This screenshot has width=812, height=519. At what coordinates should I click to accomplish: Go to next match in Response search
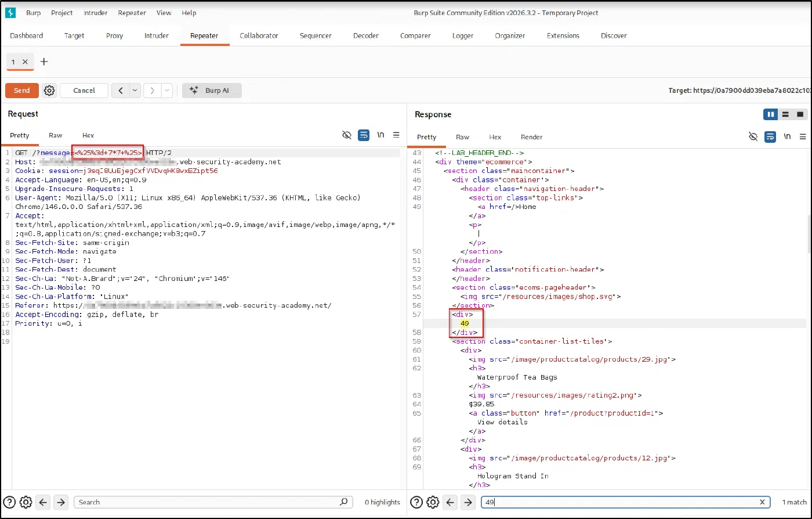468,502
